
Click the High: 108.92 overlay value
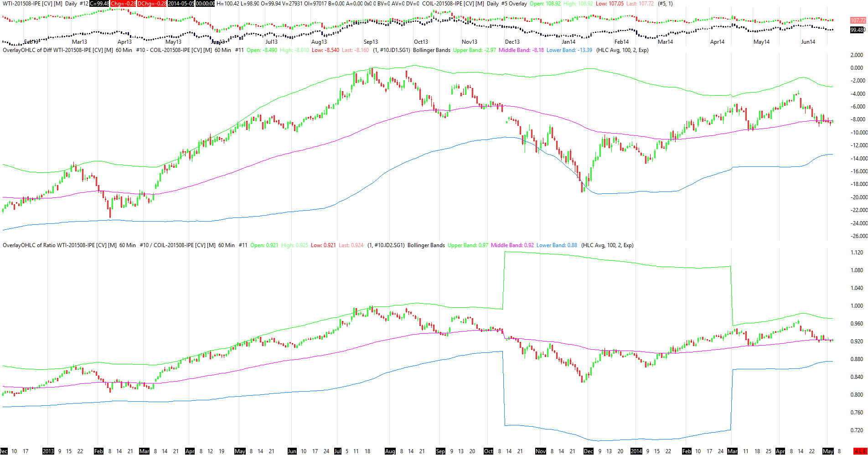point(579,4)
